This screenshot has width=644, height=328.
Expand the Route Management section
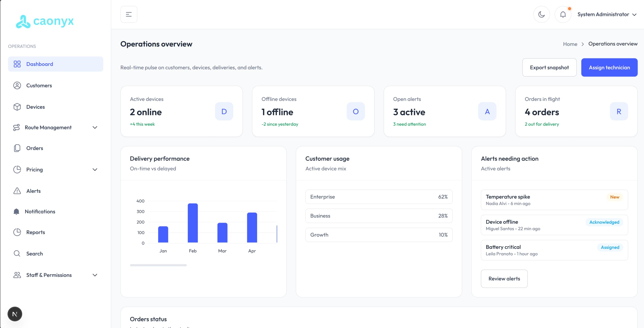click(95, 127)
